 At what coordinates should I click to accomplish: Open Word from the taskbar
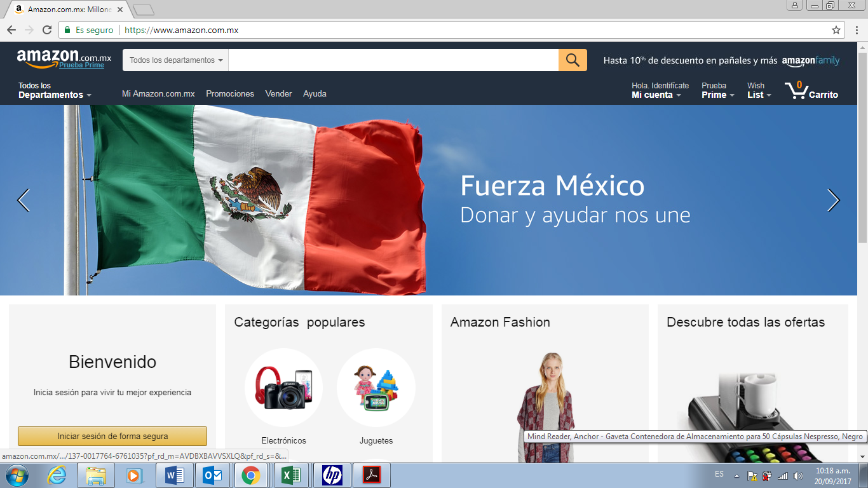[174, 475]
